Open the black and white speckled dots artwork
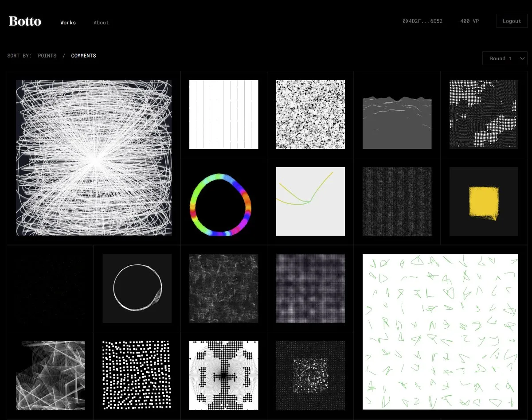The width and height of the screenshot is (532, 420). coord(310,114)
